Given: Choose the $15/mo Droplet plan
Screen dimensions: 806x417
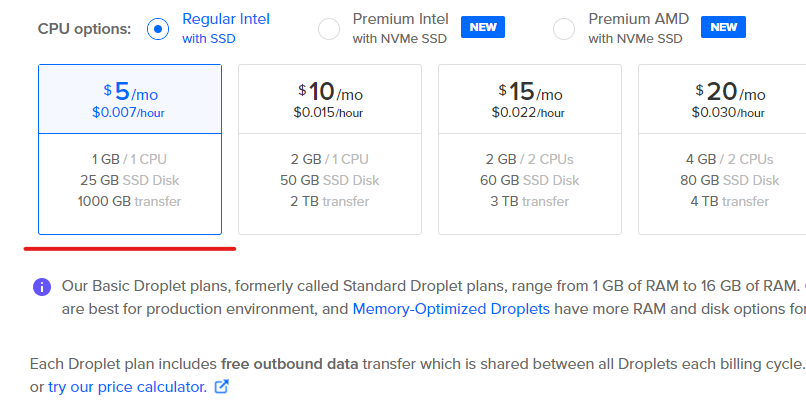Looking at the screenshot, I should pos(530,149).
